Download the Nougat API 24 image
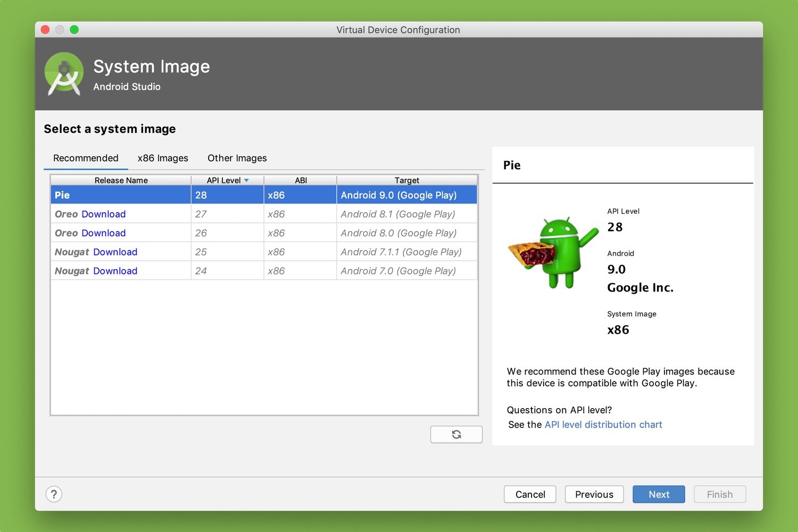The image size is (798, 532). [115, 271]
